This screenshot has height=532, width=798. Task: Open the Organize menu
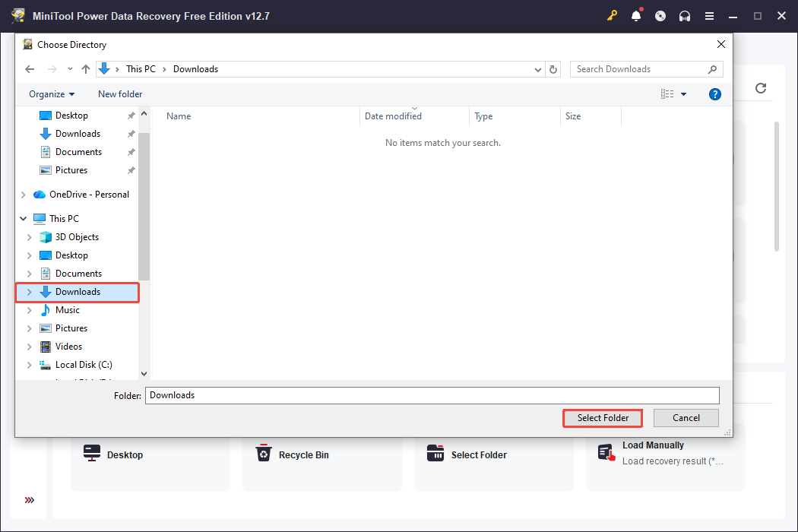pos(51,94)
